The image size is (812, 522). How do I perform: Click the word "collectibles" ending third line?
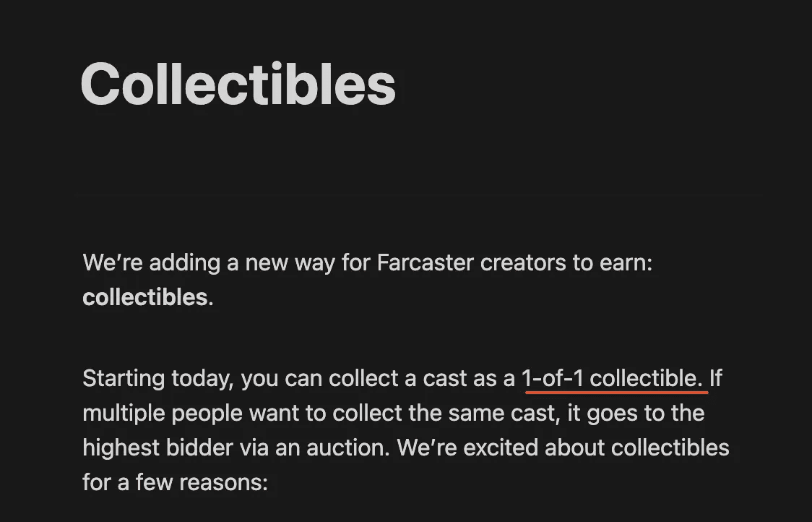670,448
